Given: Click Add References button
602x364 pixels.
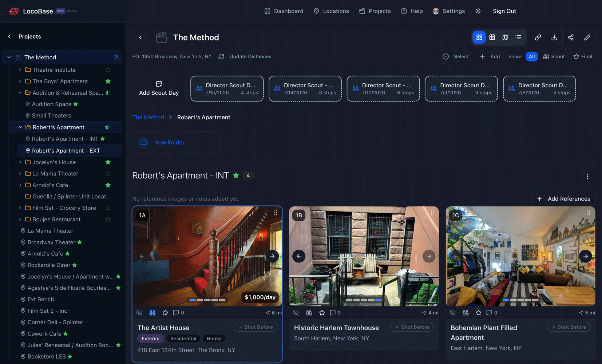Looking at the screenshot, I should pos(563,199).
